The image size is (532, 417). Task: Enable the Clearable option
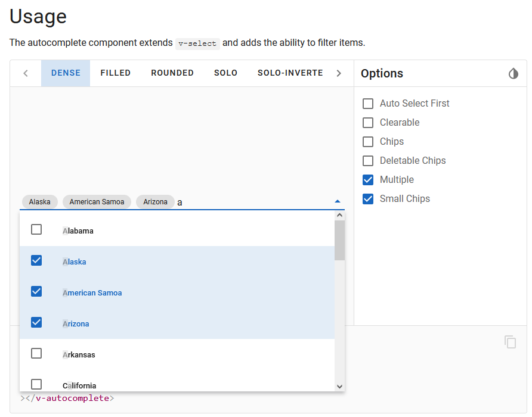368,122
